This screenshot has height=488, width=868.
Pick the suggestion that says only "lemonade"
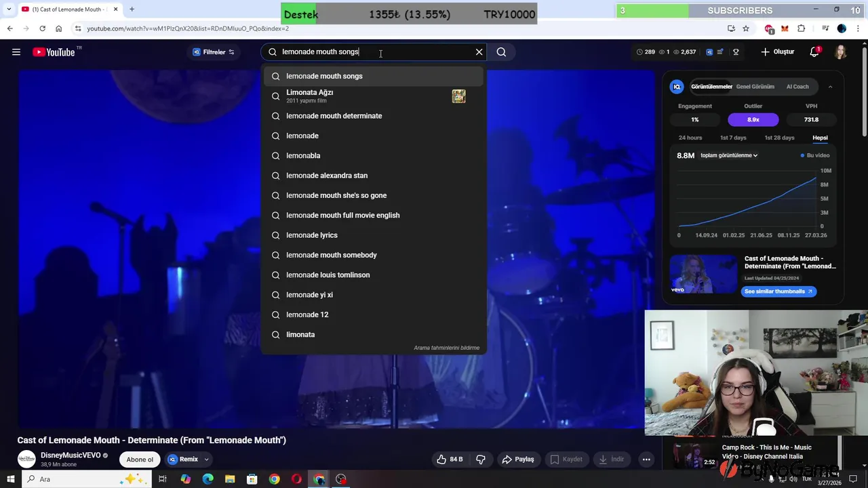[x=374, y=136]
